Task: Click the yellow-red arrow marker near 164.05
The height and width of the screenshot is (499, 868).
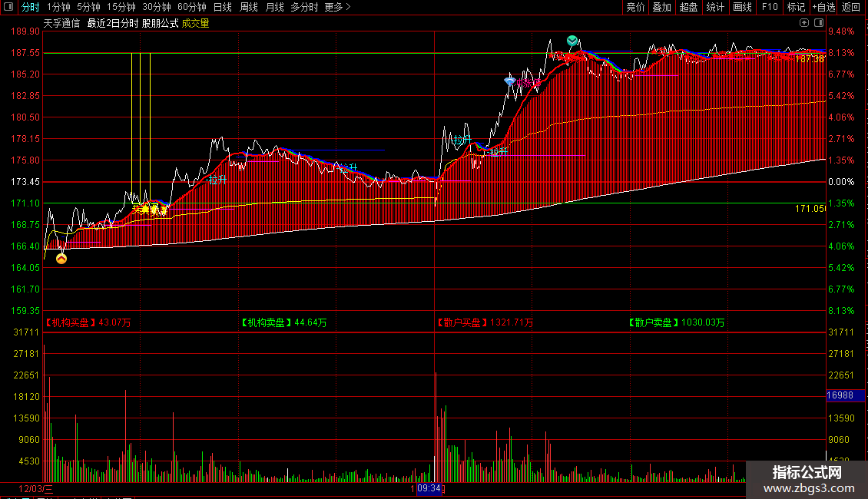Action: point(61,259)
